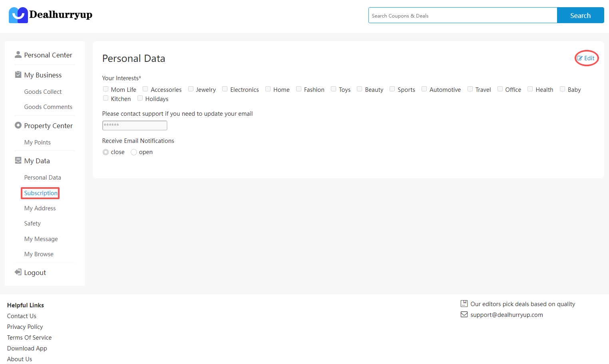This screenshot has width=609, height=364.
Task: Check the Accessories interest checkbox
Action: coord(145,89)
